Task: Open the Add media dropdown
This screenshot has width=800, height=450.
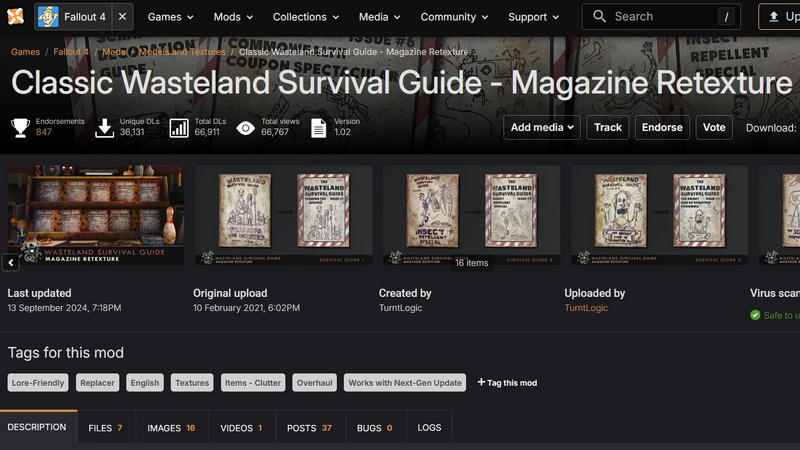Action: (542, 128)
